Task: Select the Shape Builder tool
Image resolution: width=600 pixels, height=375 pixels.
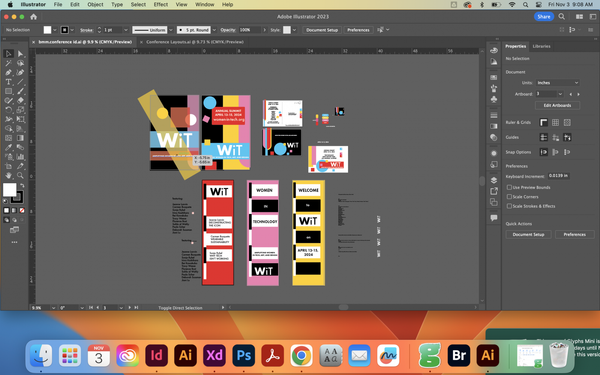Action: click(x=8, y=129)
